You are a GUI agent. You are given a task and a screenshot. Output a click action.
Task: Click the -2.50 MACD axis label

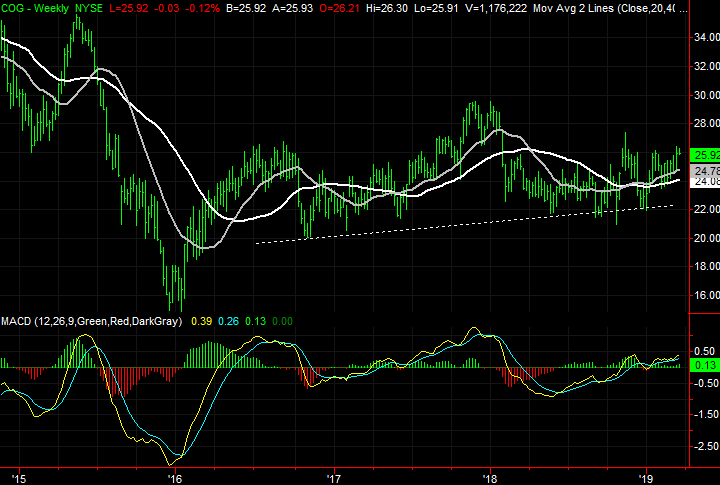tap(703, 445)
